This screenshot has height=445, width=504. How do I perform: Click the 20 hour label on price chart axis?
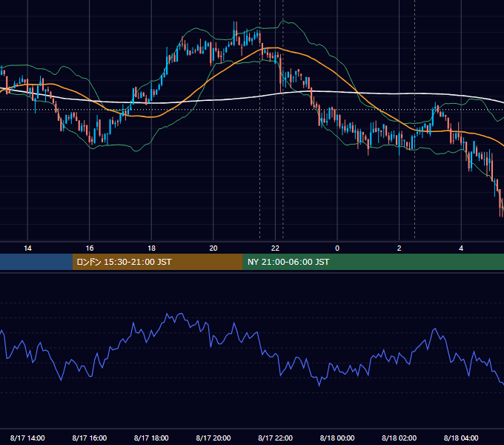[x=213, y=248]
